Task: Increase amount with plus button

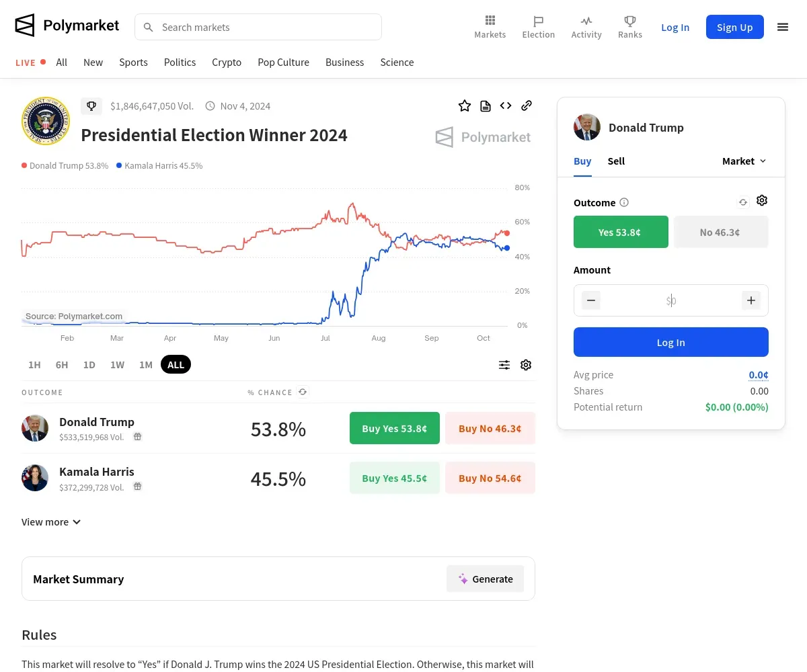Action: 751,300
